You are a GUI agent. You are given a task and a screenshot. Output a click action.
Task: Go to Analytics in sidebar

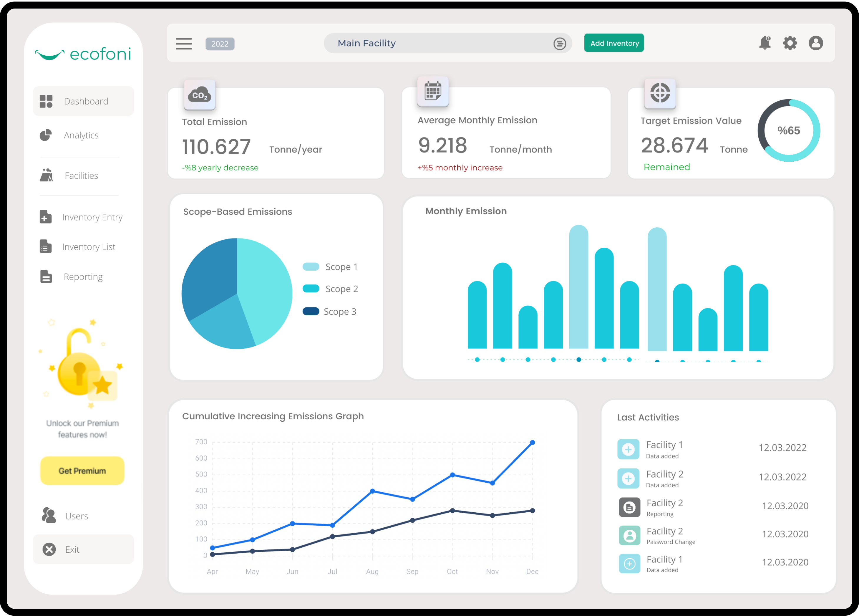[81, 135]
